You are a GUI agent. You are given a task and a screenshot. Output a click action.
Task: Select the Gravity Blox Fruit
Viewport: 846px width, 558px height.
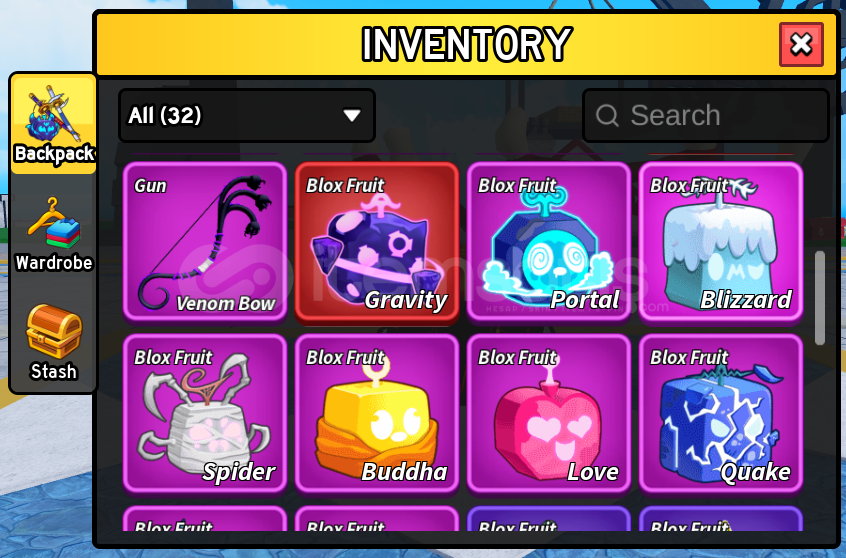377,242
